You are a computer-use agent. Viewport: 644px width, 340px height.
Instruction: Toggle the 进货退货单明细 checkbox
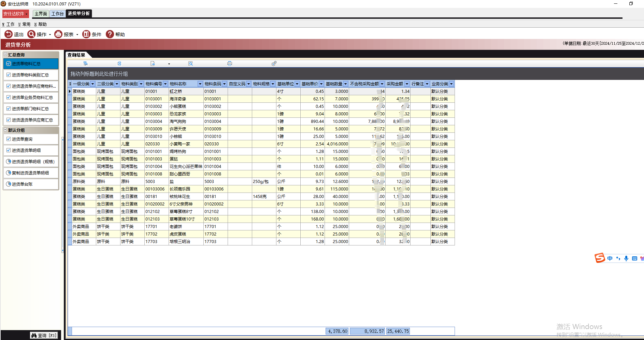click(9, 150)
